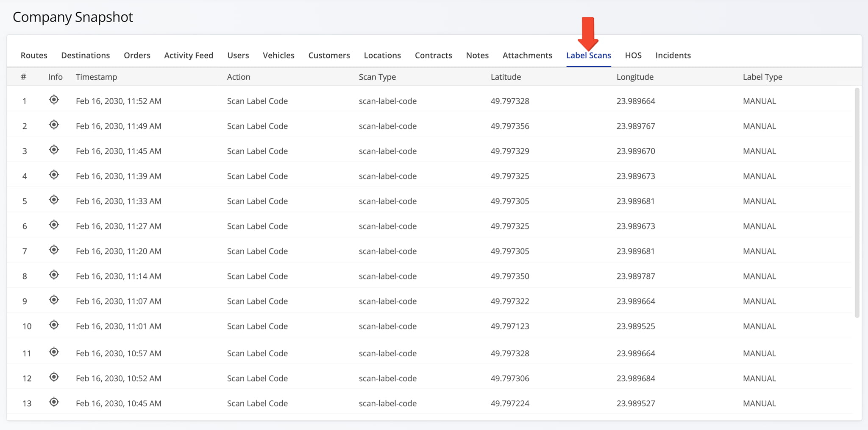Select the Users tab

238,55
